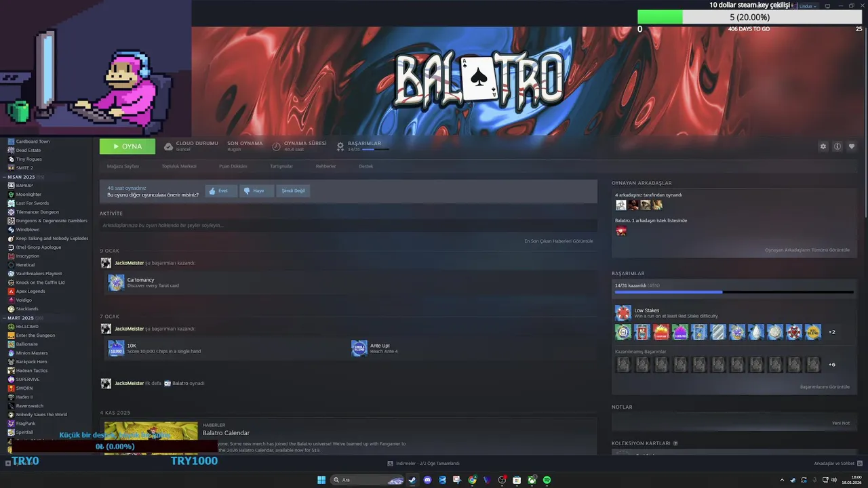Click the achievements progress bar
868x488 pixels.
click(x=734, y=292)
